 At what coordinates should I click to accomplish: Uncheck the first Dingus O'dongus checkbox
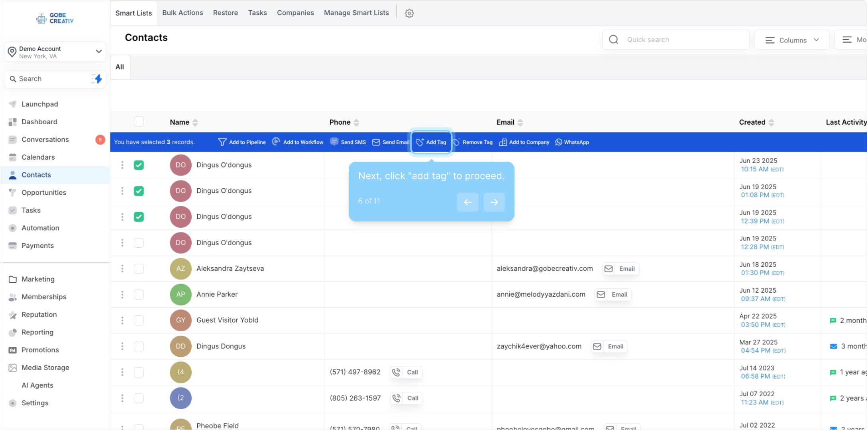pos(139,165)
